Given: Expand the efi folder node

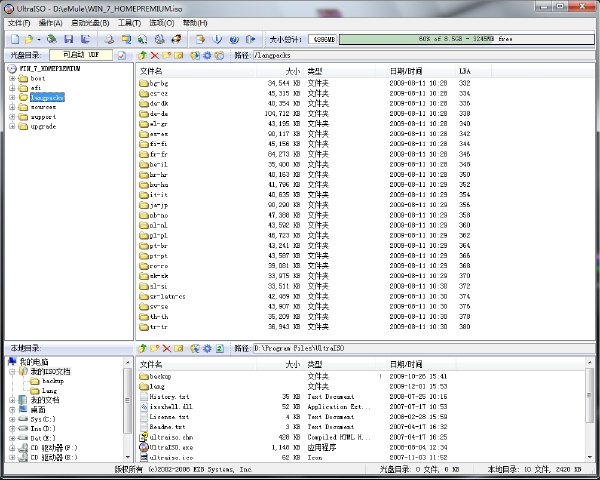Looking at the screenshot, I should (12, 88).
